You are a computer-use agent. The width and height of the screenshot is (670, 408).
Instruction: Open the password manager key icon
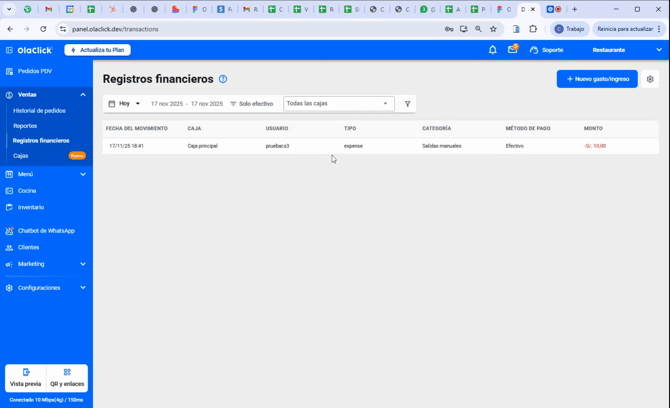(x=449, y=29)
